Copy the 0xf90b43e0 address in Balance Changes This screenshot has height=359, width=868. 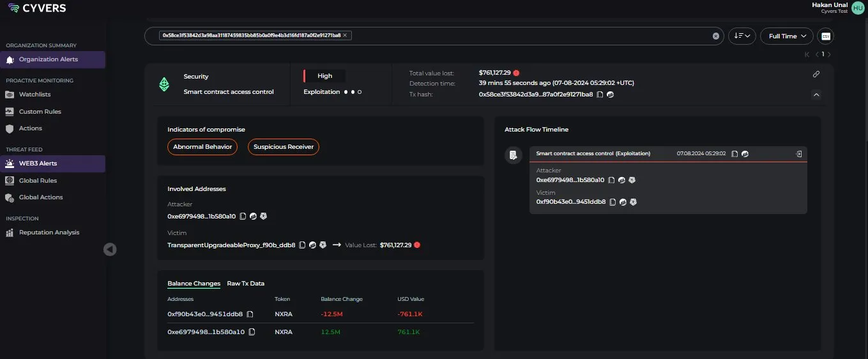(x=250, y=314)
